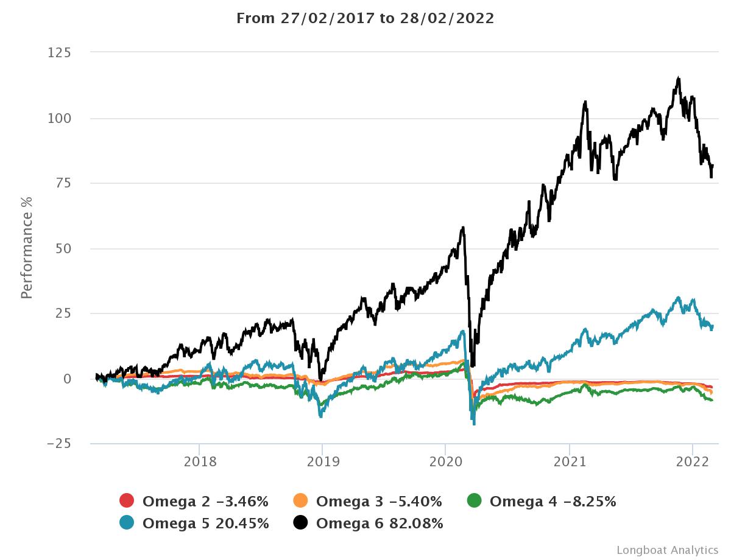This screenshot has width=731, height=560.
Task: Hide the Omega 2 -3.46% series label
Action: tap(205, 502)
